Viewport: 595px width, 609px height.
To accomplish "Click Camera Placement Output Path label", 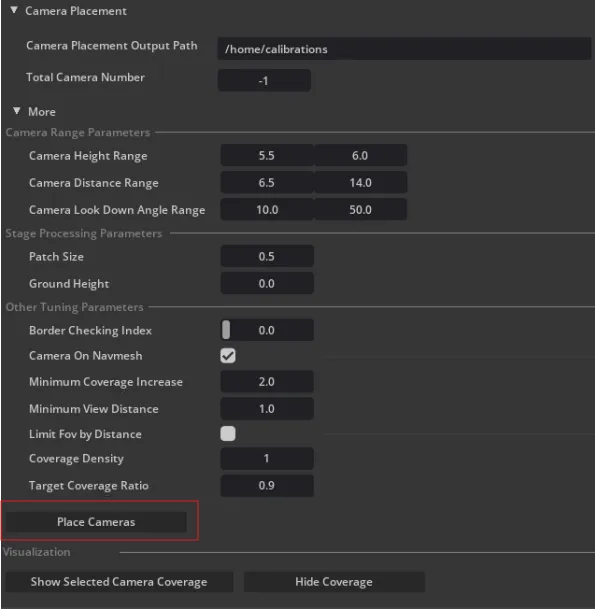I will 112,46.
